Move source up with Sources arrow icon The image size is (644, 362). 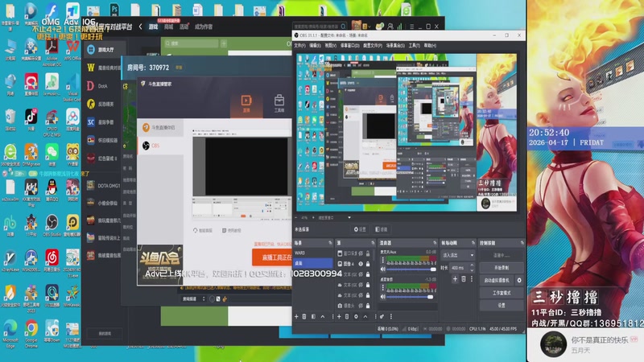[x=365, y=316]
